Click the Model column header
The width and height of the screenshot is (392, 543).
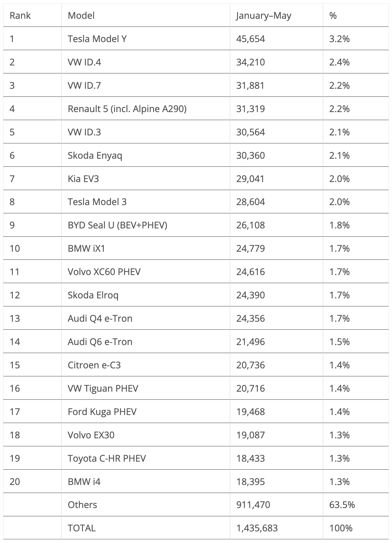(x=81, y=15)
